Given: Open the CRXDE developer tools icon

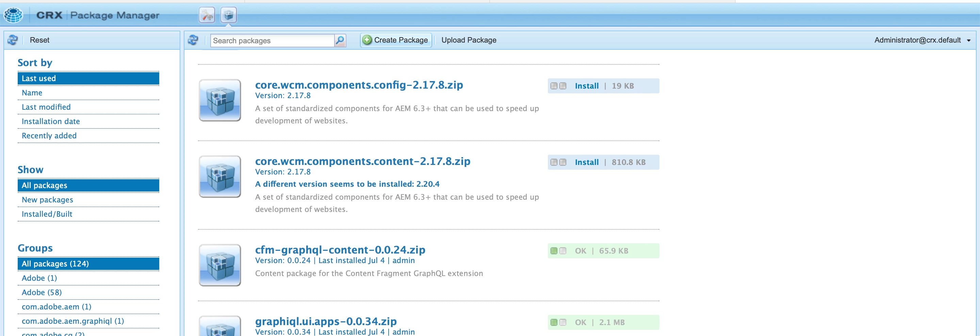Looking at the screenshot, I should click(207, 15).
